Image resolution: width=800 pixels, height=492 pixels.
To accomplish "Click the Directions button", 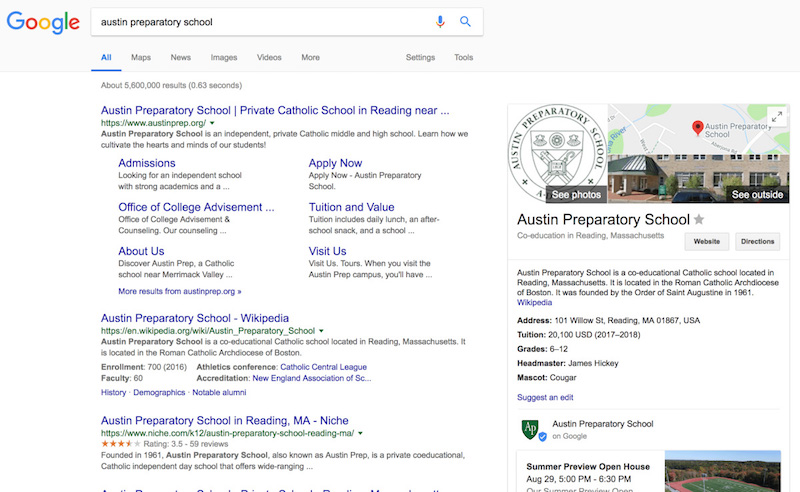I will [757, 241].
